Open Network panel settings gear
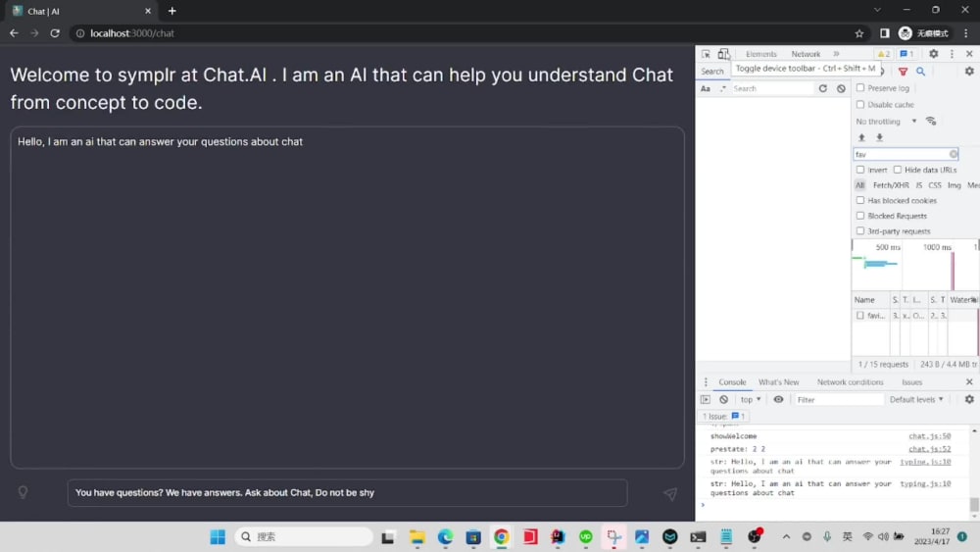This screenshot has height=552, width=980. [x=969, y=72]
